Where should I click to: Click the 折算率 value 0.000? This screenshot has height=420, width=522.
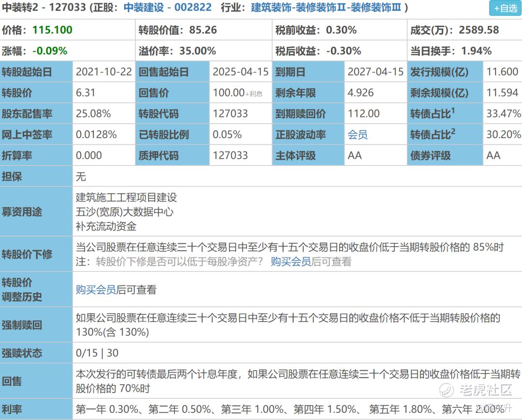pos(89,155)
